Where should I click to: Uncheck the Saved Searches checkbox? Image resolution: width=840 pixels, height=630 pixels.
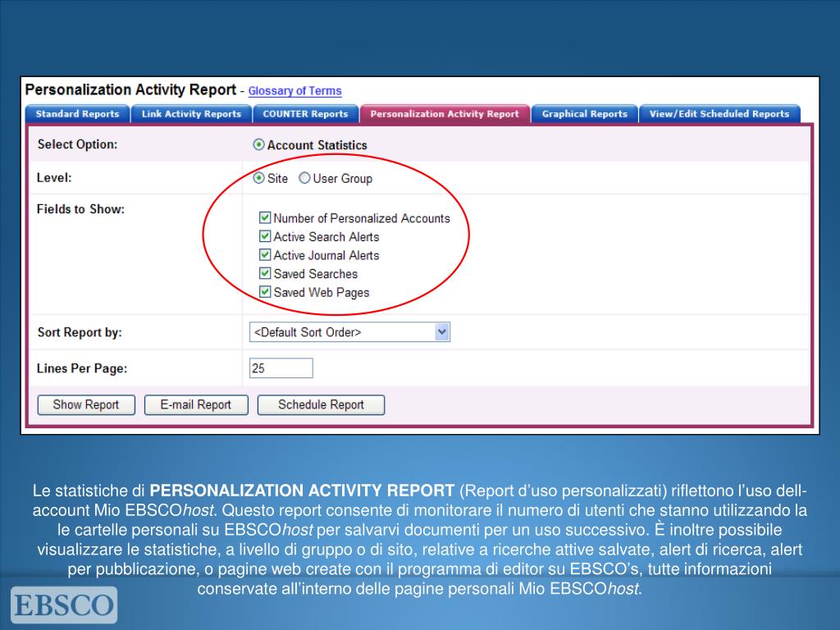point(265,273)
